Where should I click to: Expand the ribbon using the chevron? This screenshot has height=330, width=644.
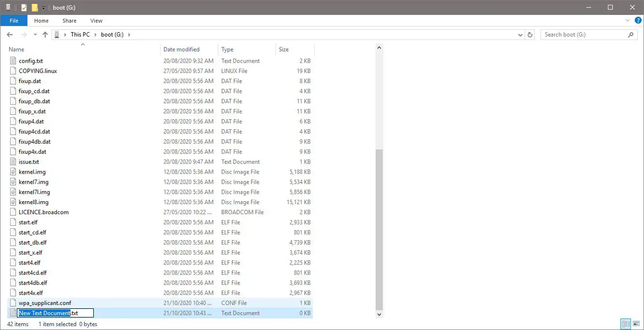click(628, 21)
